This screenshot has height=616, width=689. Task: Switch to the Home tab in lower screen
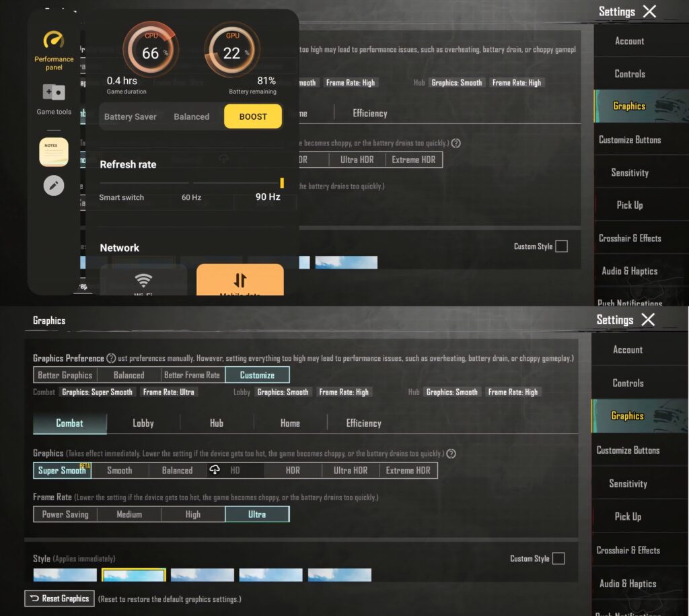click(x=290, y=423)
